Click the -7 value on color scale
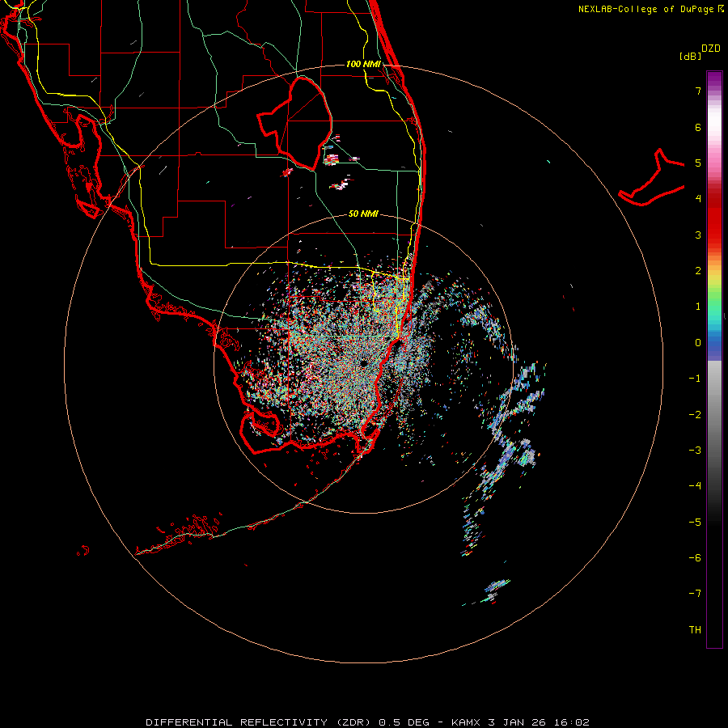Screen dimensions: 728x728 point(695,594)
